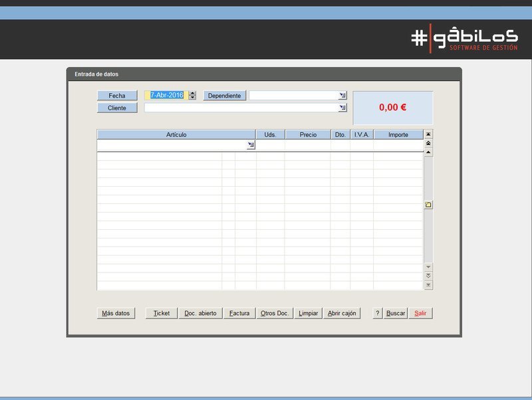Viewport: 532px width, 400px height.
Task: Expand the Cliente dropdown list
Action: click(342, 108)
